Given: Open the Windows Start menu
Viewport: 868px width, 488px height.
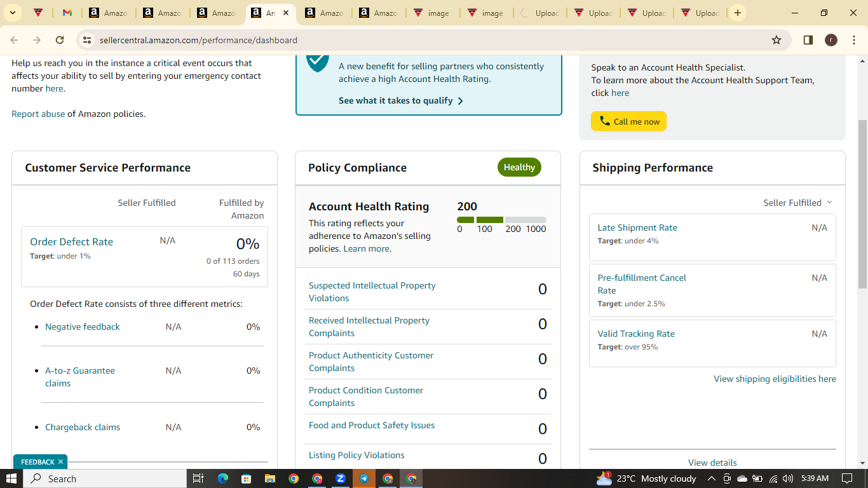Looking at the screenshot, I should tap(11, 478).
